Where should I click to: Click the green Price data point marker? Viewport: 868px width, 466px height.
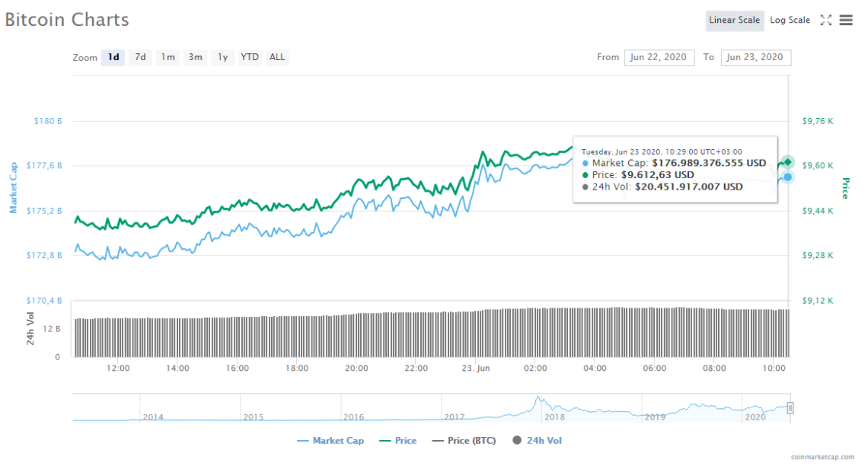788,162
